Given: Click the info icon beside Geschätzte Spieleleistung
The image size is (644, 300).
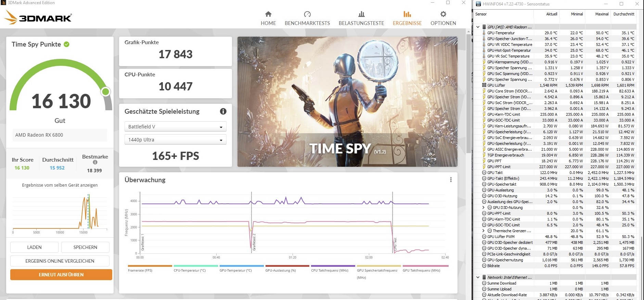Looking at the screenshot, I should click(223, 111).
